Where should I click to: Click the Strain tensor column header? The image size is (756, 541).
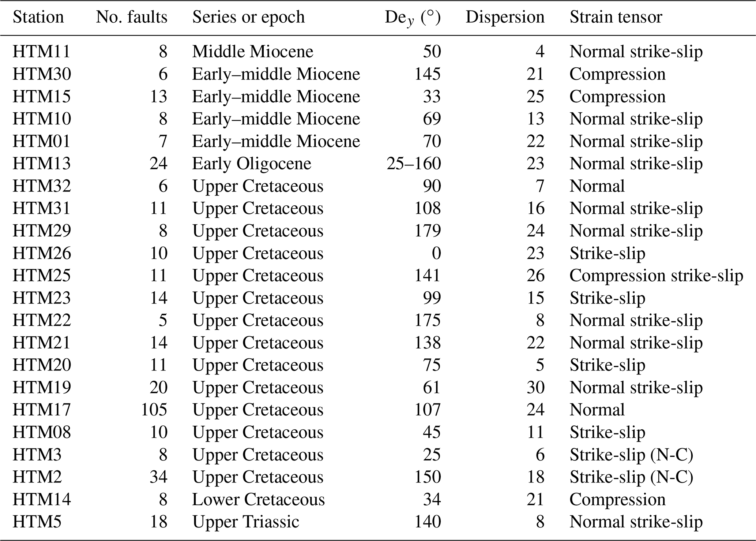(616, 17)
